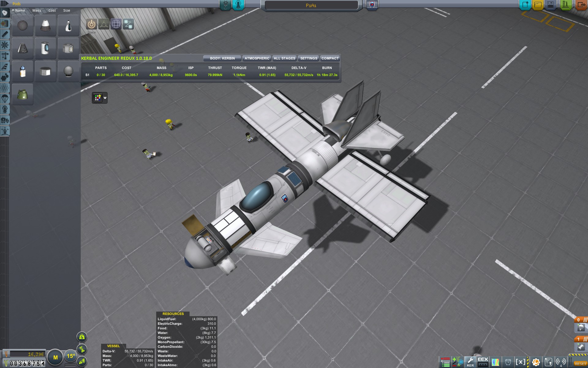Click the vessel name field
The height and width of the screenshot is (368, 588).
[x=311, y=5]
